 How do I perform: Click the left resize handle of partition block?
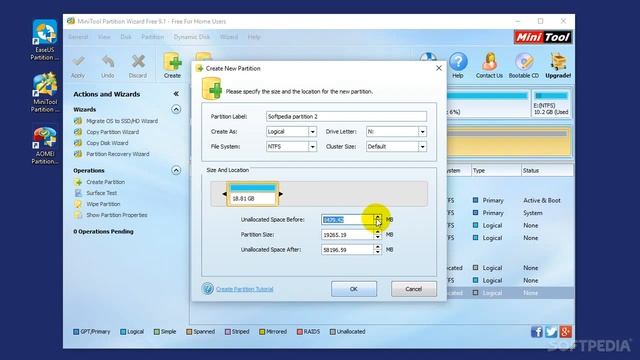[x=224, y=194]
